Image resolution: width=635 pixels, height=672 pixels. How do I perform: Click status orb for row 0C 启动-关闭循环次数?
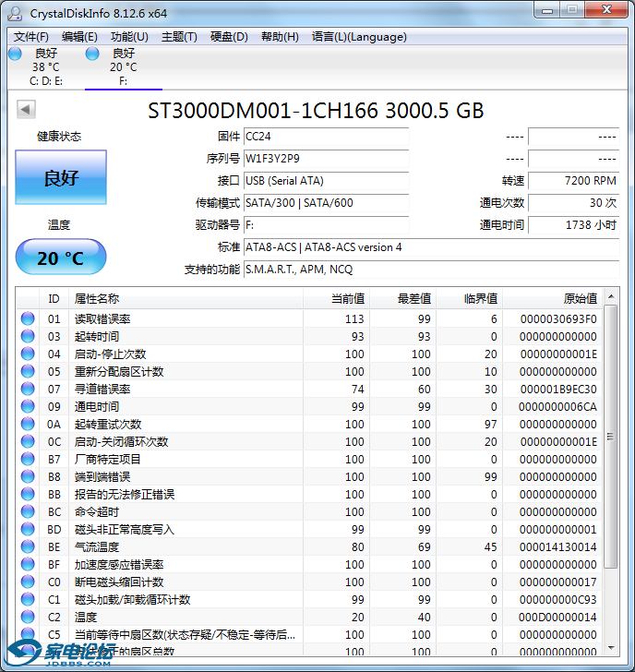(x=28, y=441)
